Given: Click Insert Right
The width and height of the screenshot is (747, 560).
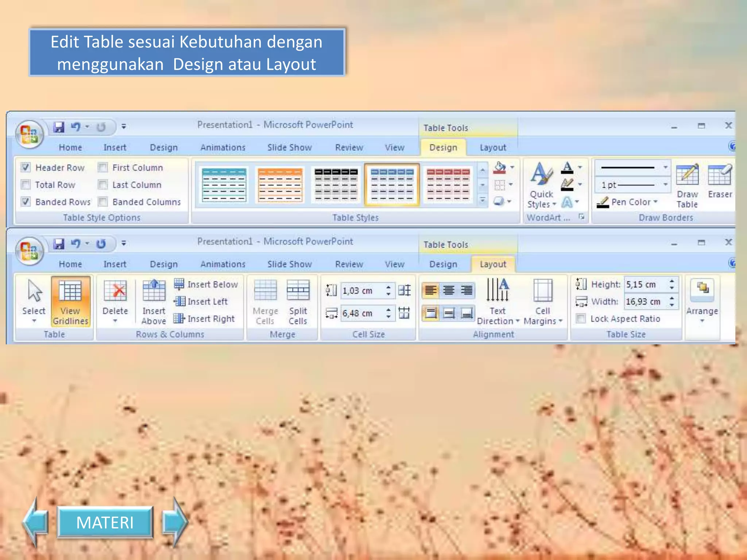Looking at the screenshot, I should (204, 319).
